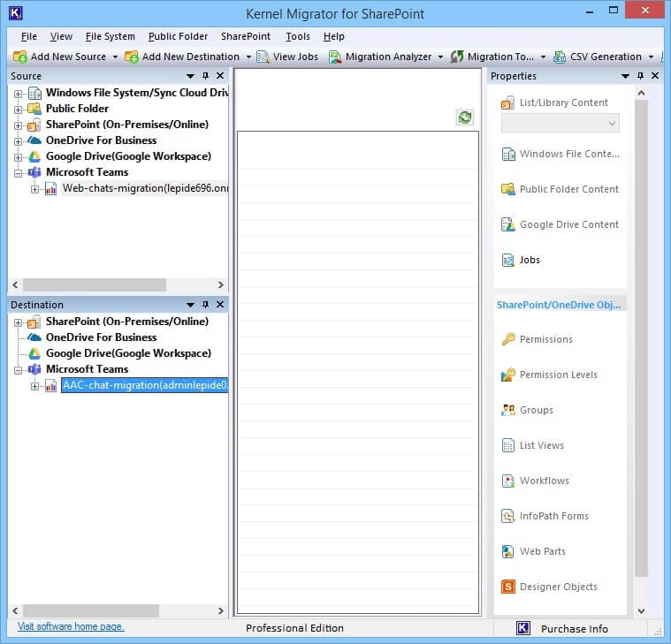Open the File menu
The image size is (671, 644).
point(29,37)
